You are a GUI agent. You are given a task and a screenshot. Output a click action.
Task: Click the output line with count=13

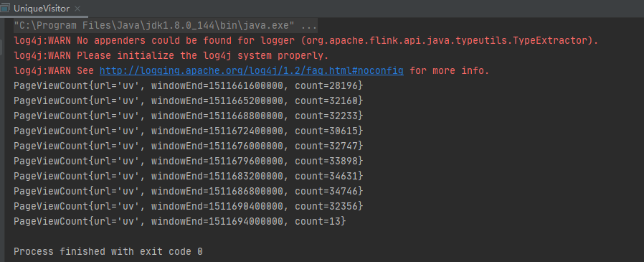[180, 221]
